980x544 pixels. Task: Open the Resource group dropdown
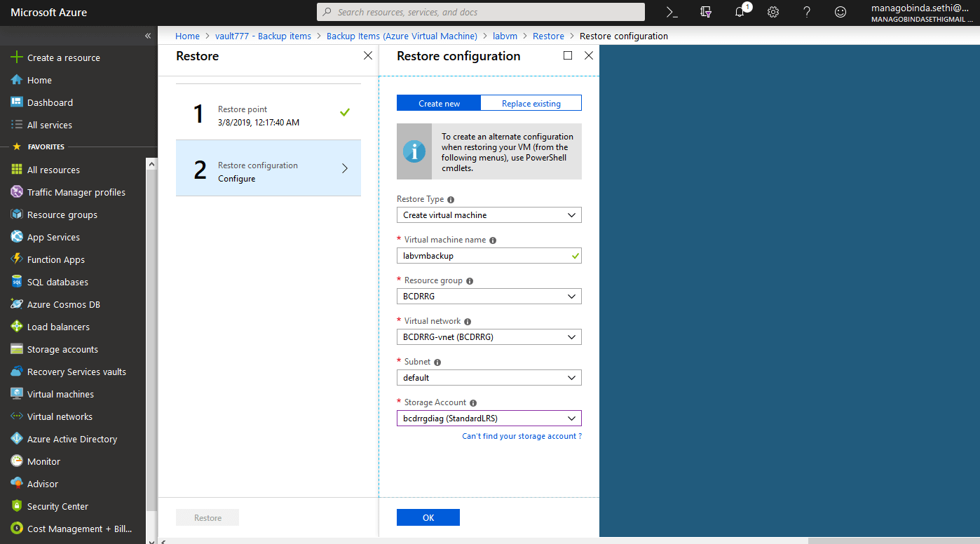(x=489, y=297)
